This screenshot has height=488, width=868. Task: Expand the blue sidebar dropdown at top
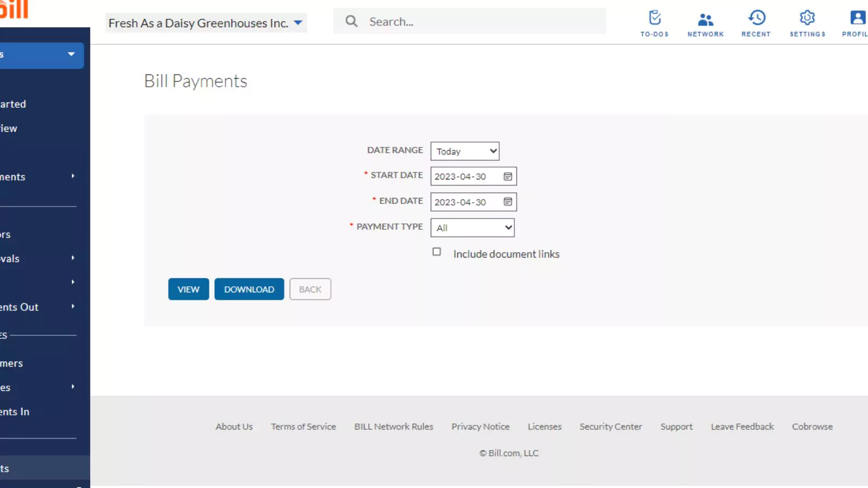[42, 55]
